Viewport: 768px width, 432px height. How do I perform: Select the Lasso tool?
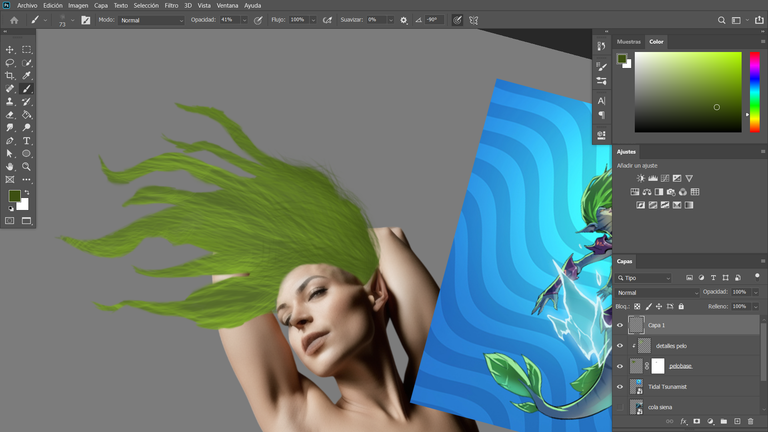(10, 63)
